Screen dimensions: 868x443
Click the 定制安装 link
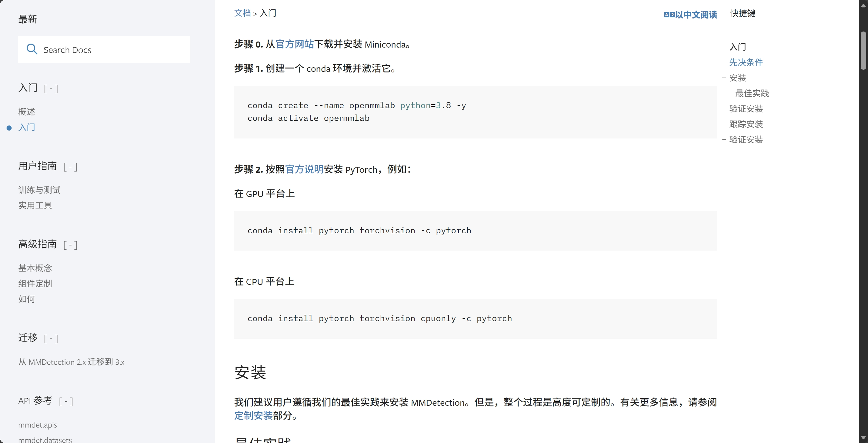click(253, 416)
